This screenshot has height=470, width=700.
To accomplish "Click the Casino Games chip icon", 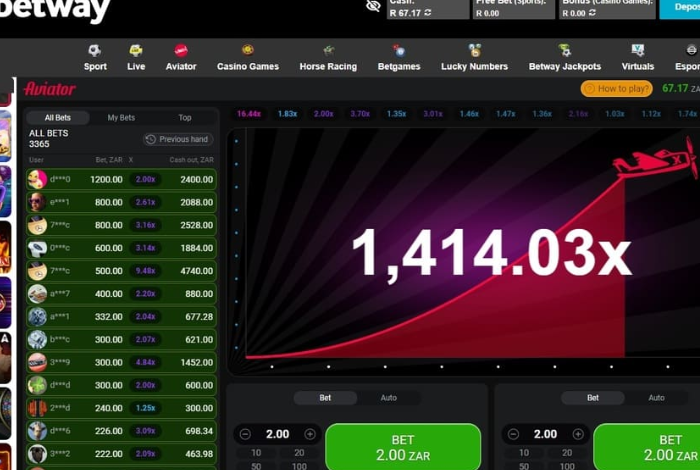I will pyautogui.click(x=248, y=50).
